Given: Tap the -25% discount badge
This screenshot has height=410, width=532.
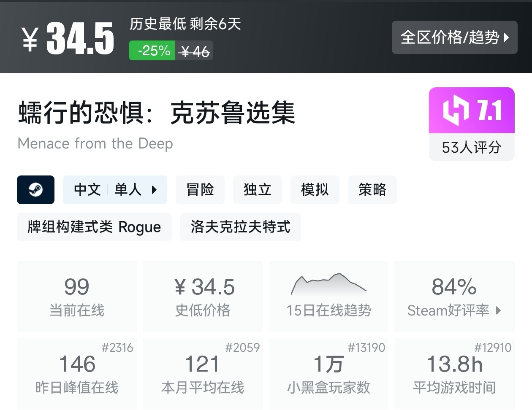Looking at the screenshot, I should pos(152,51).
